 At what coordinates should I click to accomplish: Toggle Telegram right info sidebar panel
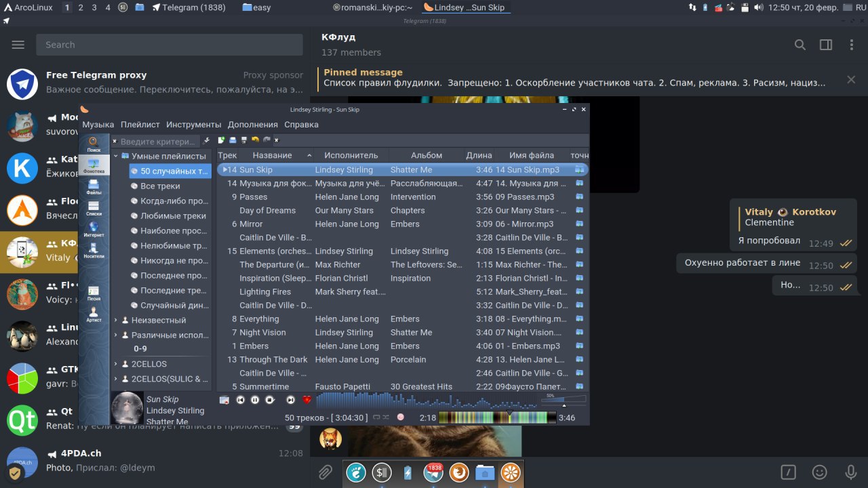(x=826, y=45)
